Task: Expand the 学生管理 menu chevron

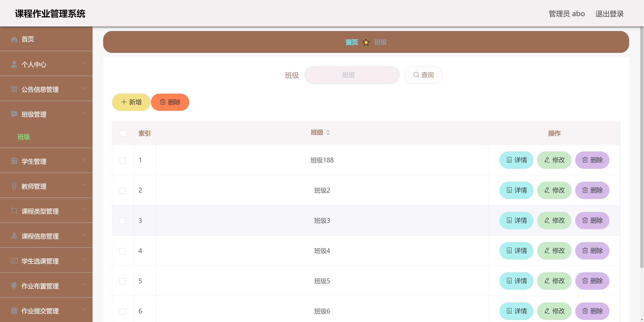Action: tap(84, 160)
